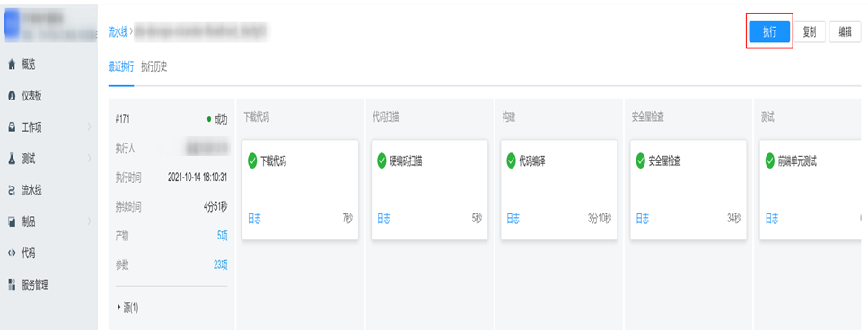Open 日志 link on 下载代码 card
Screen dimensions: 868x330
(x=254, y=219)
